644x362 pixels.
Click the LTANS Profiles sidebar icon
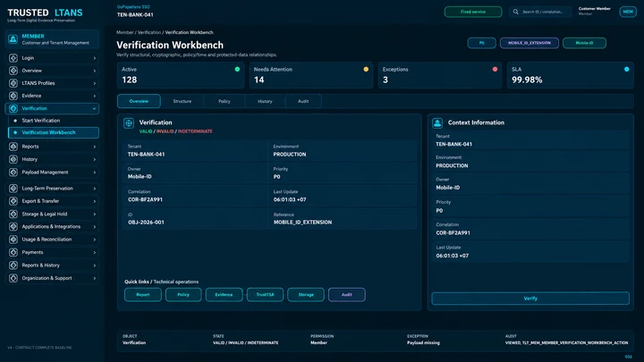(13, 83)
